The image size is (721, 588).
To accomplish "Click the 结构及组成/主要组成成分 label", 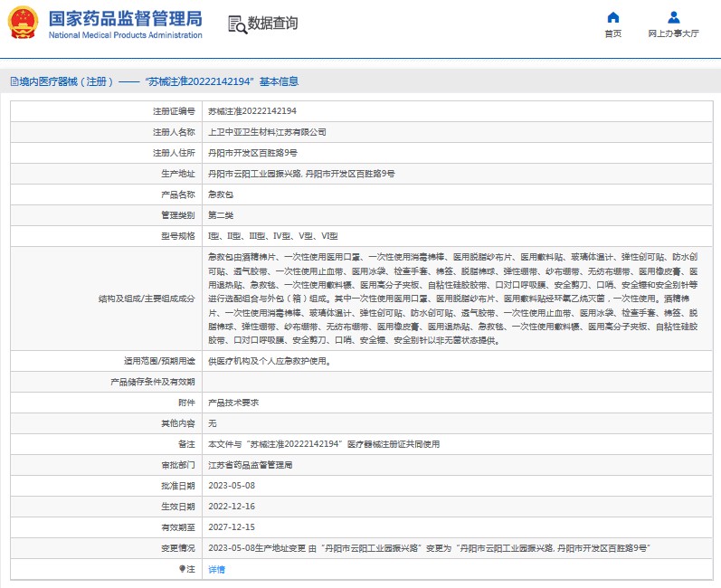I will [x=147, y=299].
